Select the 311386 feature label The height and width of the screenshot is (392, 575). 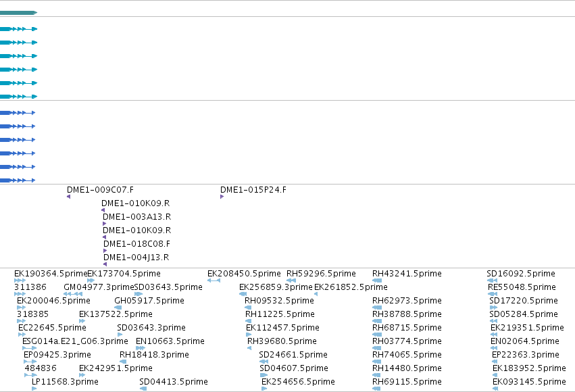tap(30, 287)
